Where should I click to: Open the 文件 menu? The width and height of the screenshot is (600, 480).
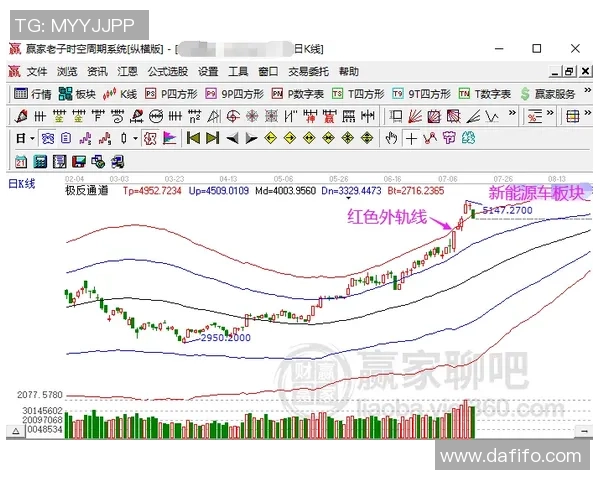pos(37,72)
